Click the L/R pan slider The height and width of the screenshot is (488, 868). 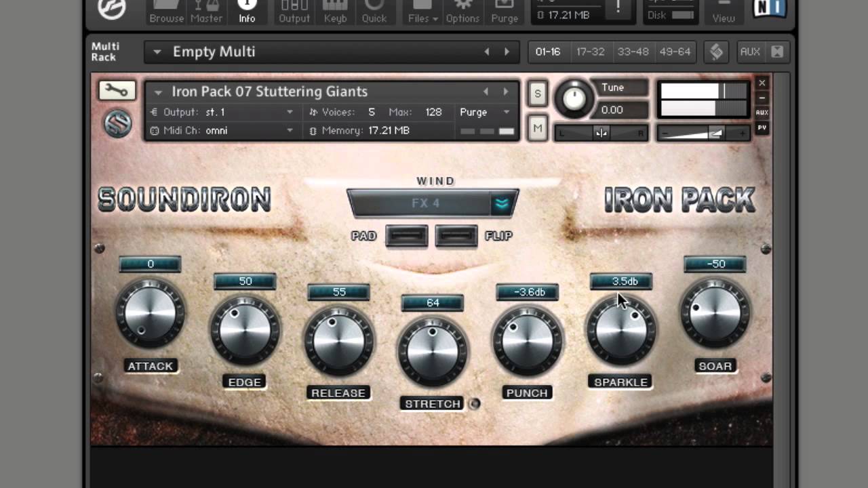pyautogui.click(x=601, y=133)
